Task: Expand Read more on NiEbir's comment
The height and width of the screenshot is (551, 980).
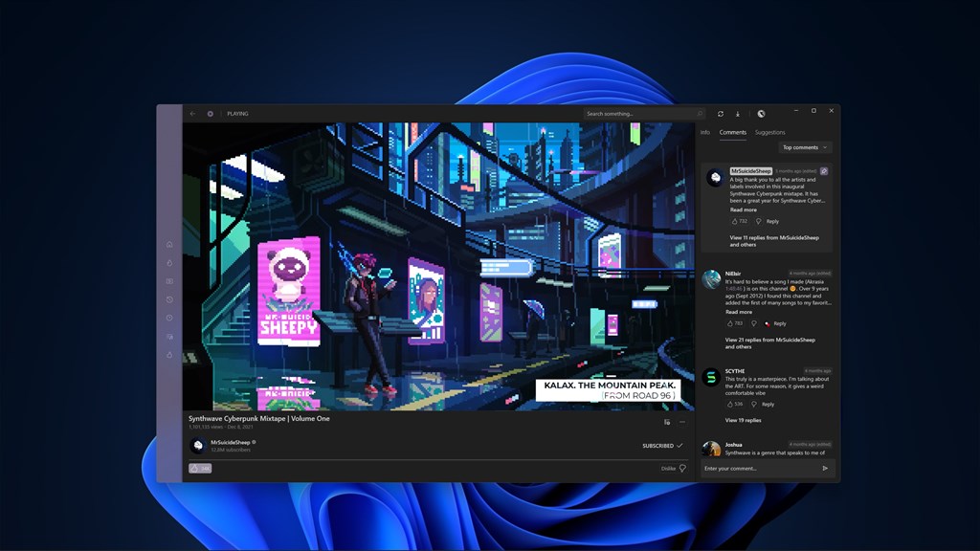Action: (x=738, y=312)
